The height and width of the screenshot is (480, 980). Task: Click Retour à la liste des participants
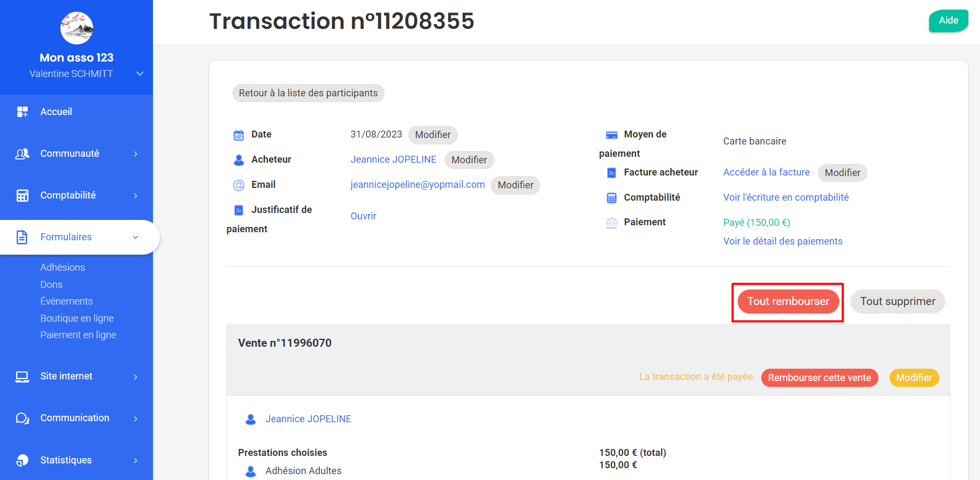click(308, 93)
